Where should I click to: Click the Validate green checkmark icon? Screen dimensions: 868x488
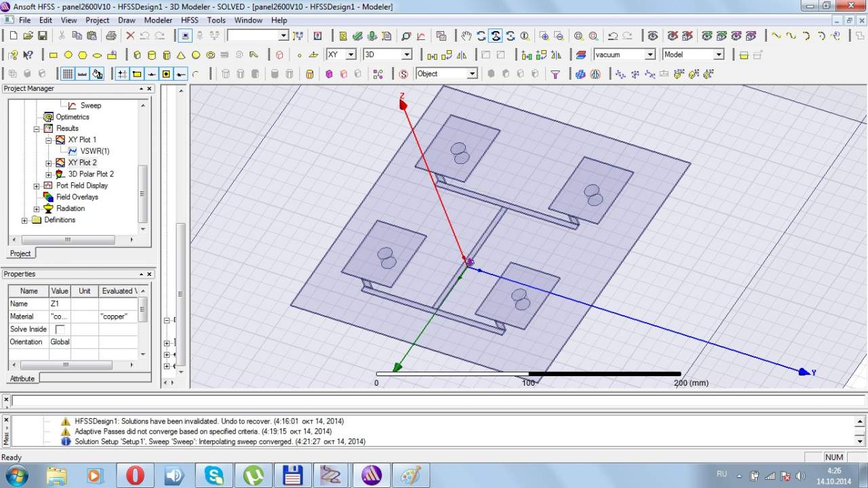(x=357, y=36)
